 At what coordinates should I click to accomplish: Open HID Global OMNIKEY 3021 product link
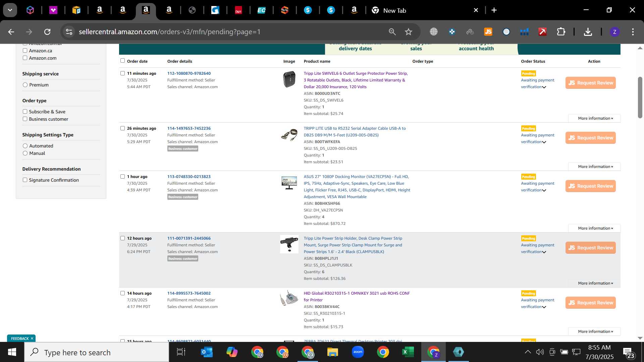pos(357,297)
